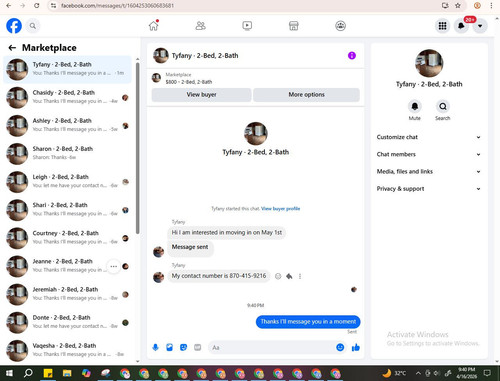Click the "Hi I am interested in moving" message
The width and height of the screenshot is (500, 381).
[227, 232]
